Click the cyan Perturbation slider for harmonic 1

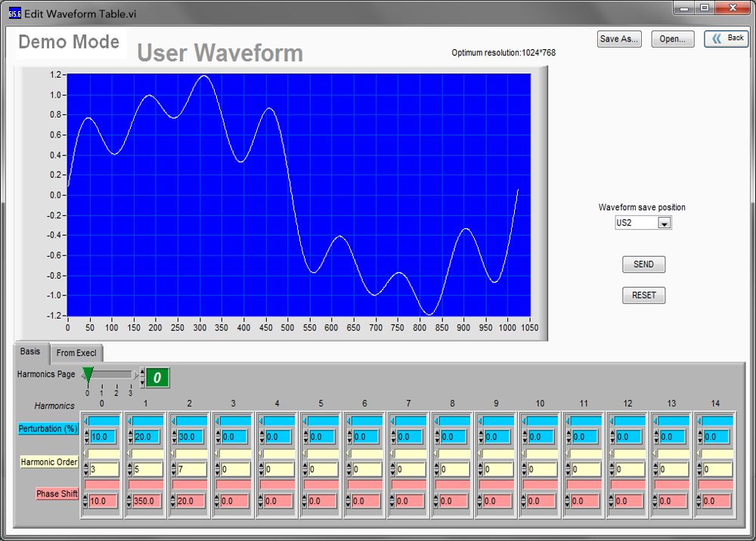(x=145, y=421)
